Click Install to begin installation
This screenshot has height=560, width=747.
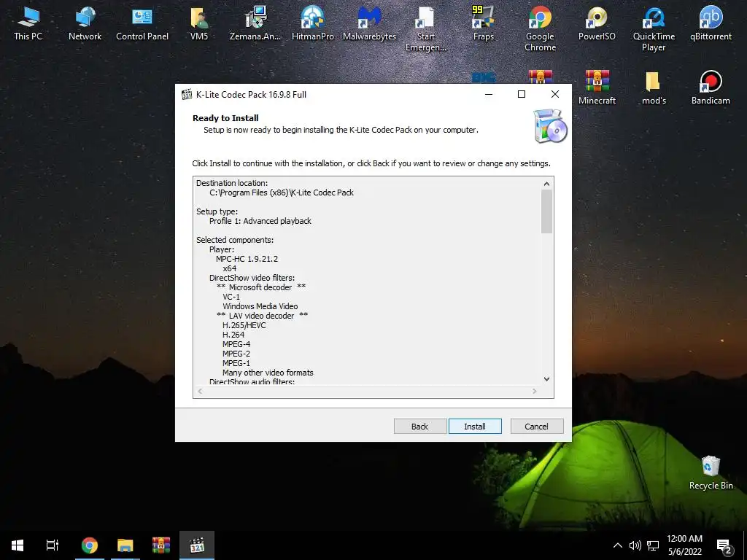click(x=475, y=426)
